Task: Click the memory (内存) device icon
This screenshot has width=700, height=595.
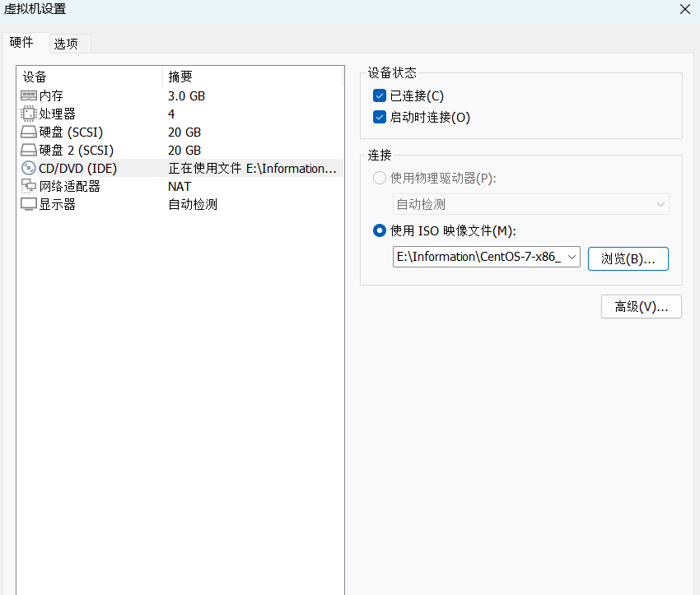Action: click(29, 96)
